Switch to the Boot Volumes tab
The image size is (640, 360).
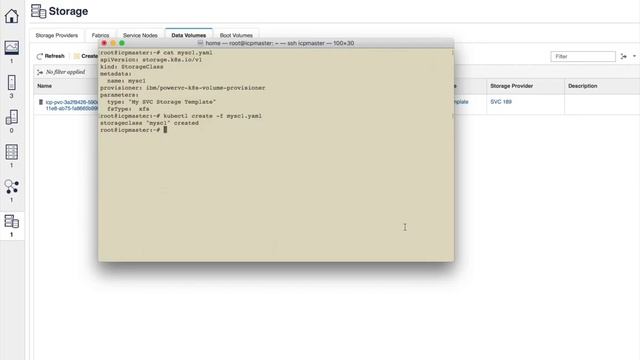click(x=236, y=36)
